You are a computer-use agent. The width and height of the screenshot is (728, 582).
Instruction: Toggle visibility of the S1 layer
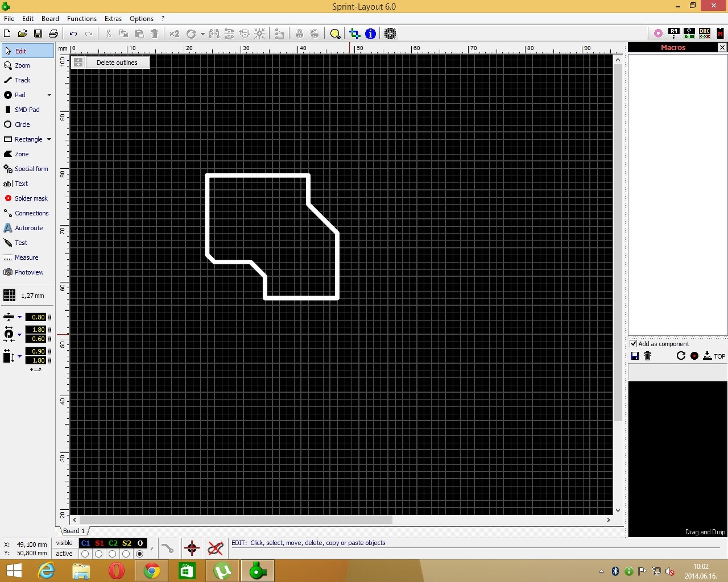tap(100, 543)
